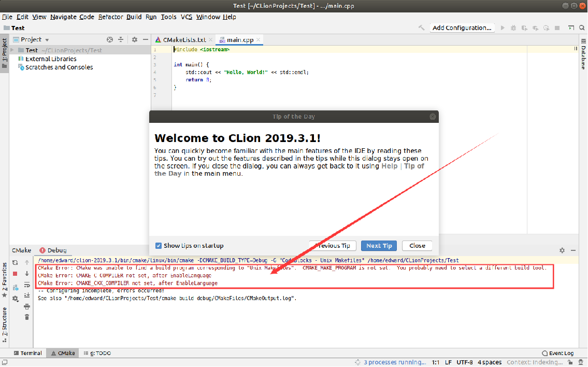Open CMake settings gear in left strip

click(x=15, y=299)
